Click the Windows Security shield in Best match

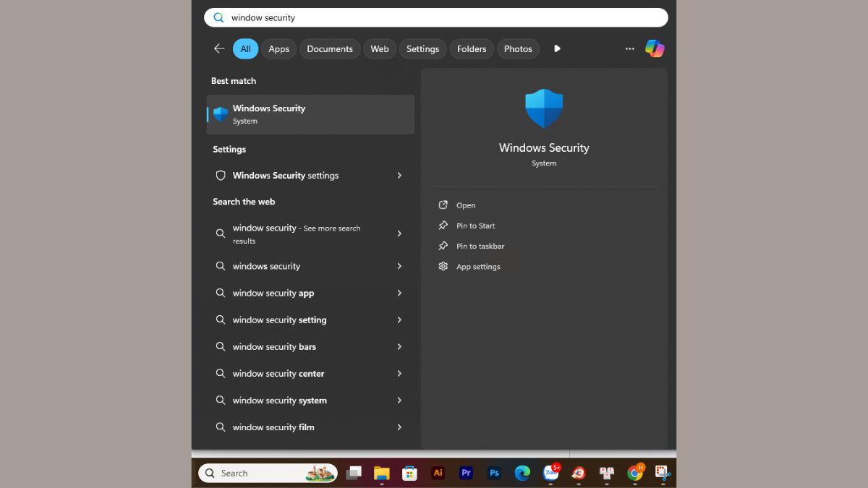point(221,114)
